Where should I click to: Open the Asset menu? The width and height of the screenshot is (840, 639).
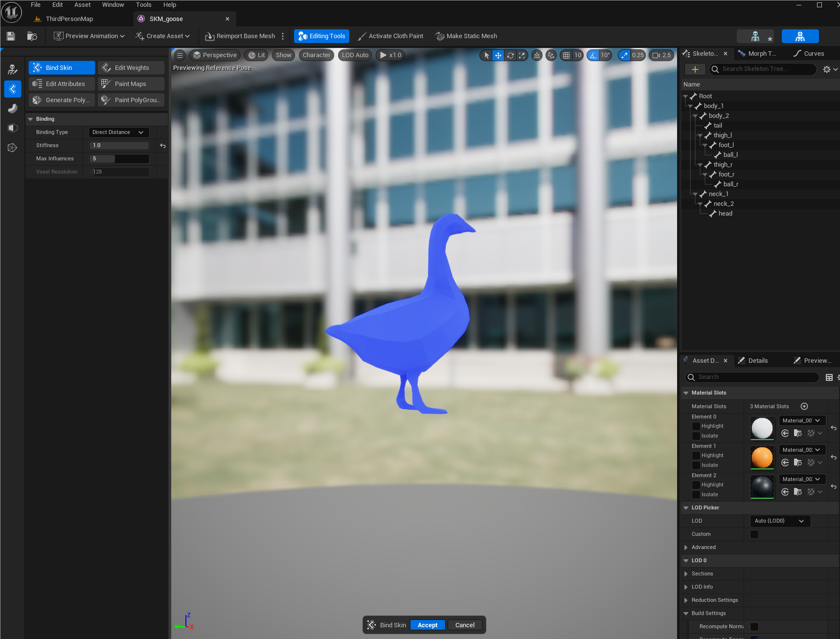82,5
